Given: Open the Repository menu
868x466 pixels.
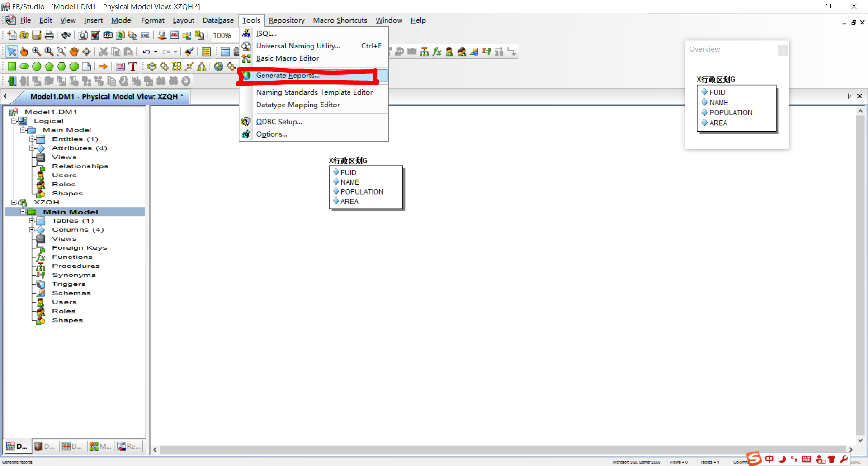Looking at the screenshot, I should [286, 20].
